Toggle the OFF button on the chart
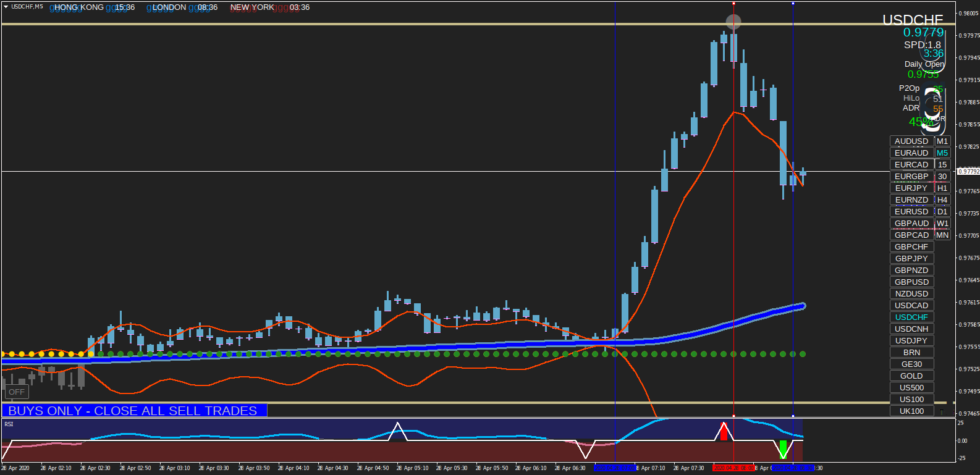 click(x=17, y=392)
